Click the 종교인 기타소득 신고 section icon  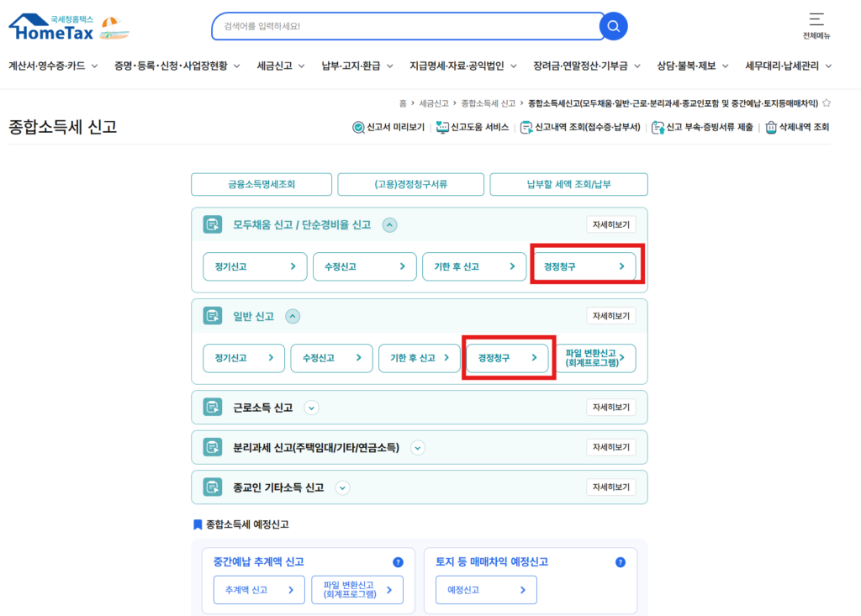tap(213, 487)
